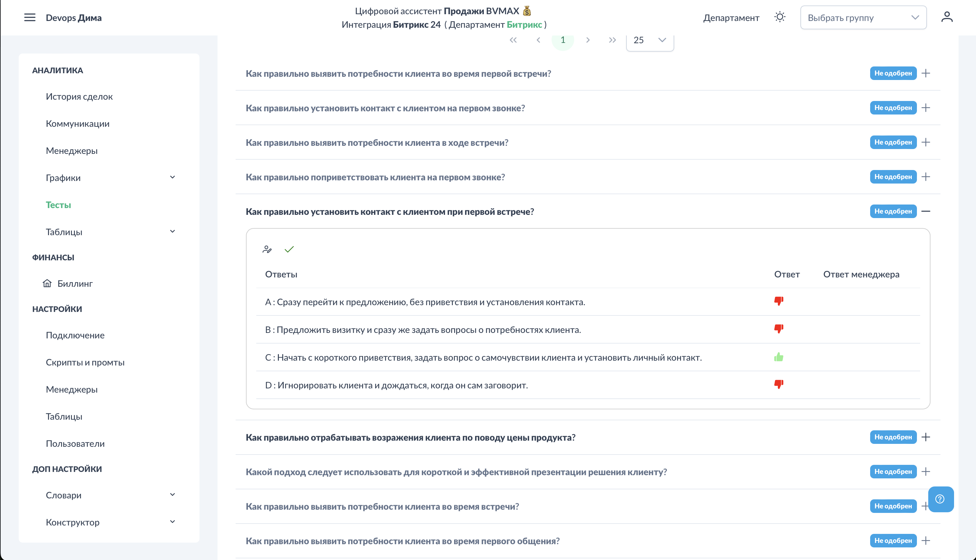Click the green approve checkmark icon
The height and width of the screenshot is (560, 976).
pos(289,250)
